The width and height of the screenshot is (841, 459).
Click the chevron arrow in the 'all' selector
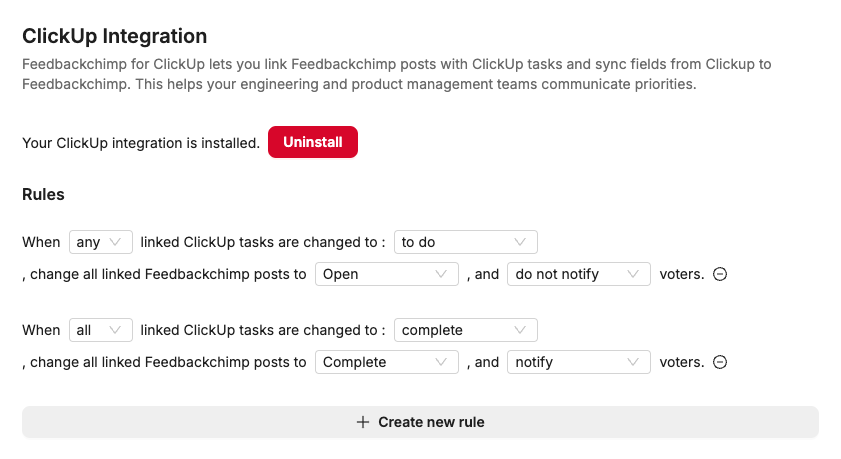point(118,330)
